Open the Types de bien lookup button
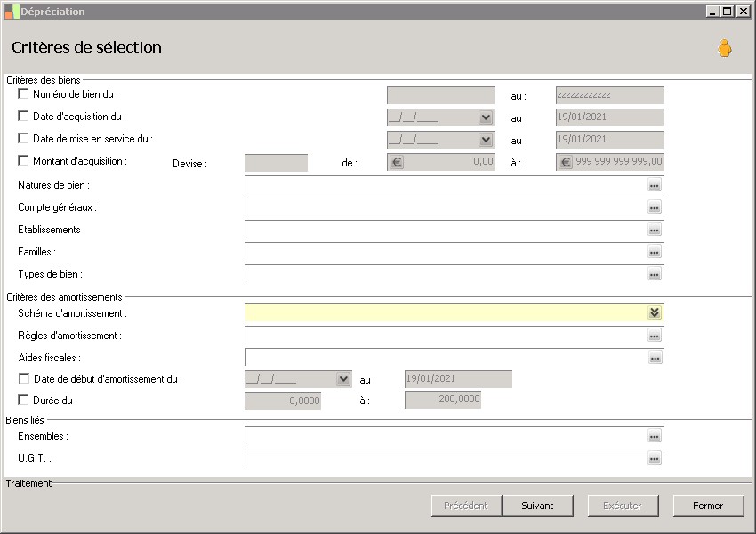This screenshot has height=534, width=756. [x=655, y=274]
